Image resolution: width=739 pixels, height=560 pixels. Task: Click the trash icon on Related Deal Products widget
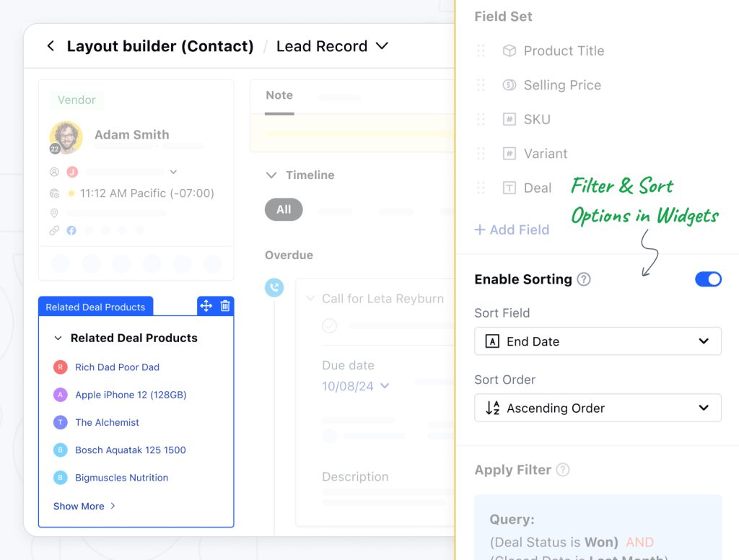(224, 305)
